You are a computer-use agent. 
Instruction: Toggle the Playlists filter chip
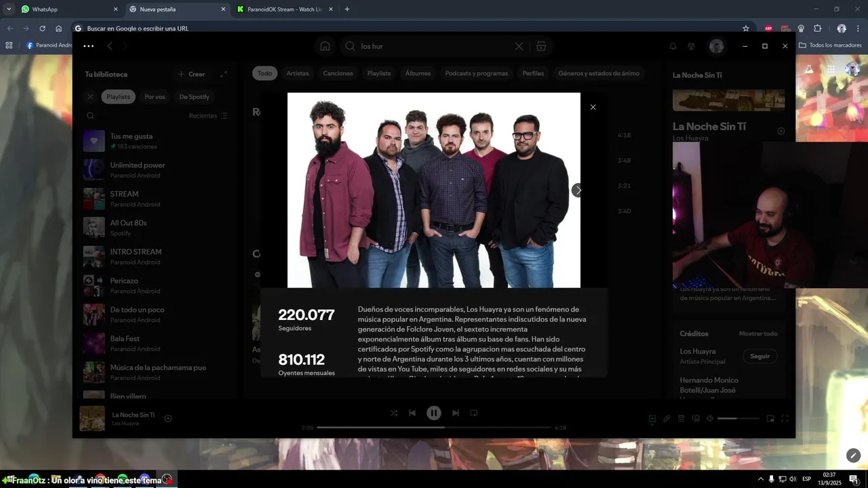point(118,97)
